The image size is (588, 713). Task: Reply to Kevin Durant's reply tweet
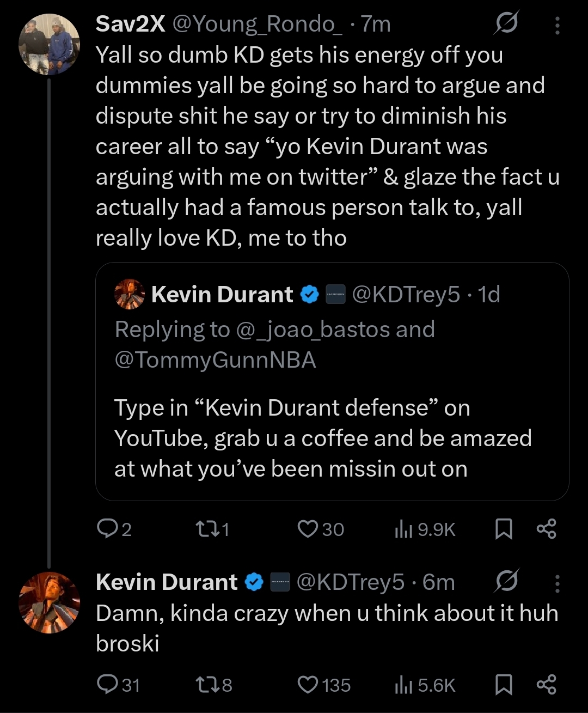106,685
